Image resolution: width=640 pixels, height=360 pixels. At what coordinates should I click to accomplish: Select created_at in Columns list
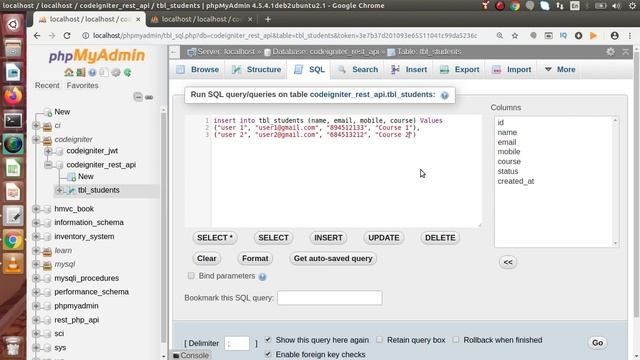click(x=516, y=181)
